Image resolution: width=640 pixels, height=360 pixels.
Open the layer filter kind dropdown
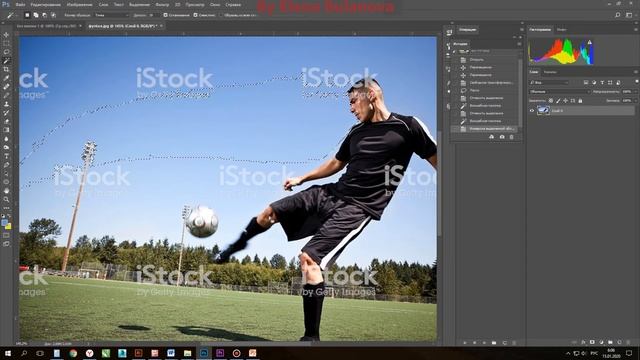549,82
